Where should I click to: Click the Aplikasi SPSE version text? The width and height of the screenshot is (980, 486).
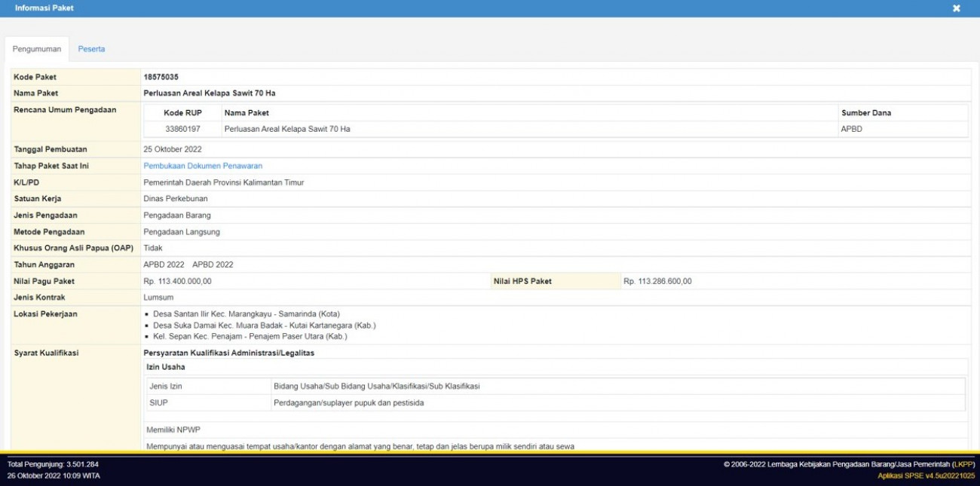pyautogui.click(x=926, y=475)
